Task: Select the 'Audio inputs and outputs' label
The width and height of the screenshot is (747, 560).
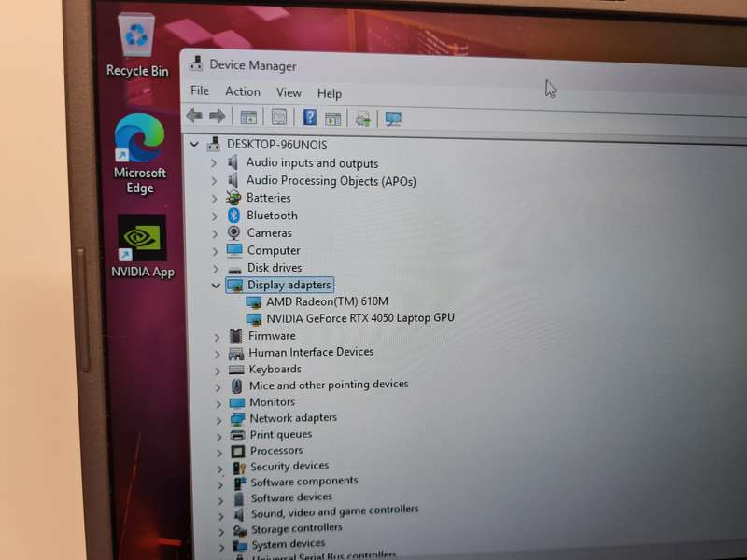Action: point(312,162)
